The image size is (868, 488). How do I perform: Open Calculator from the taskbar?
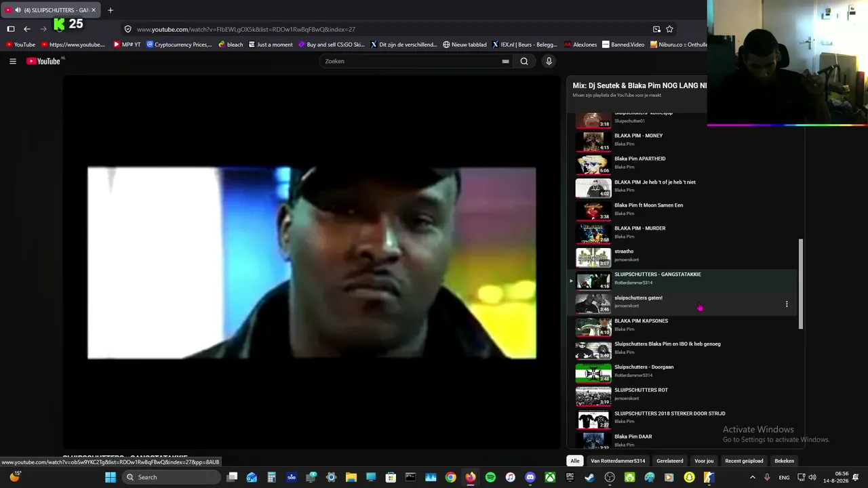click(271, 477)
